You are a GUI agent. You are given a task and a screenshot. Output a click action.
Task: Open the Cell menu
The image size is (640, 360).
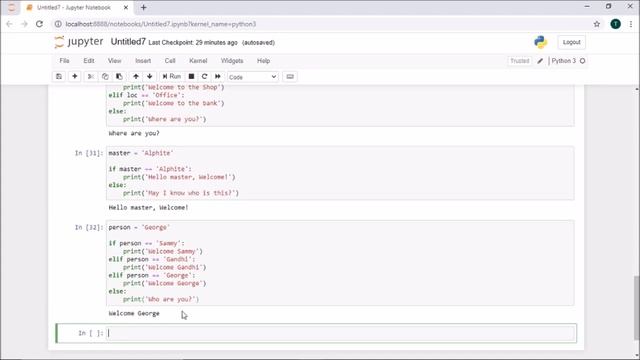pyautogui.click(x=170, y=60)
